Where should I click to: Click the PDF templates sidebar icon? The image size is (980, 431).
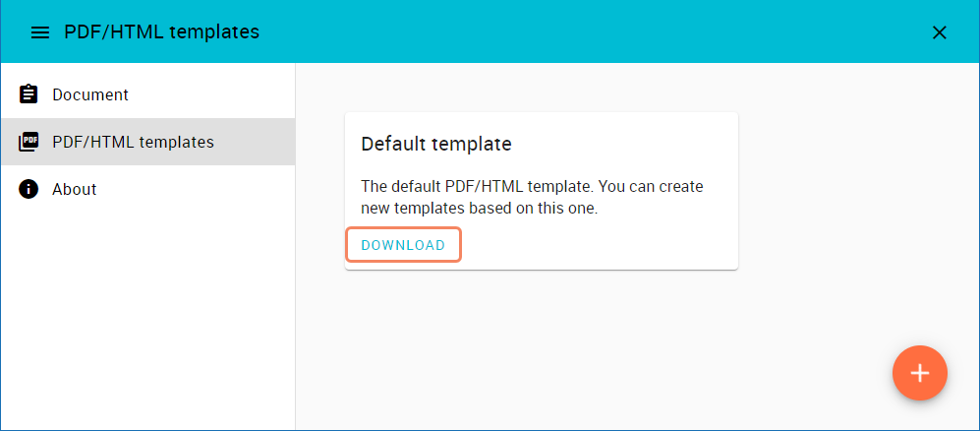coord(29,142)
